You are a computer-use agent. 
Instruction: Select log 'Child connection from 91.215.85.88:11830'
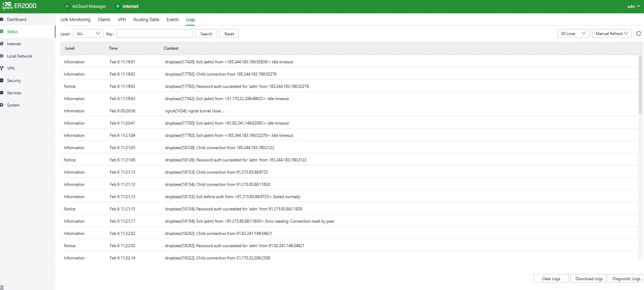point(349,184)
